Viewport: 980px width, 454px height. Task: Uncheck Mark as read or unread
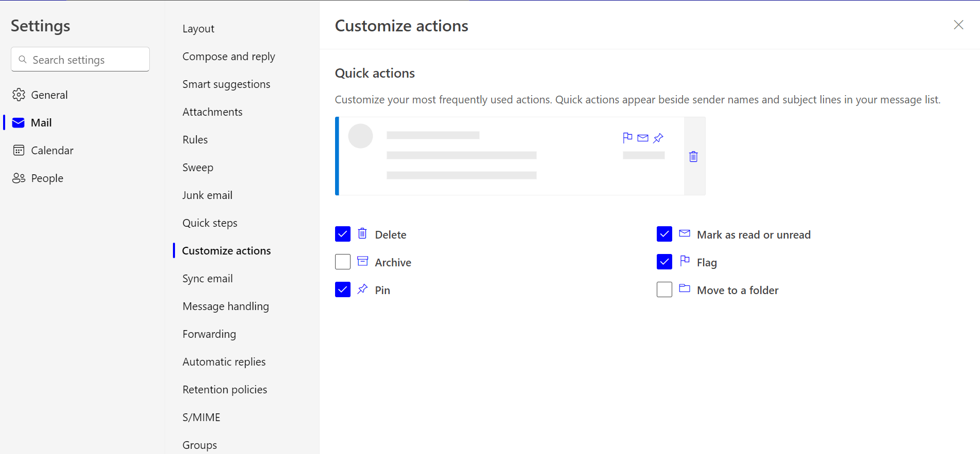(x=664, y=234)
